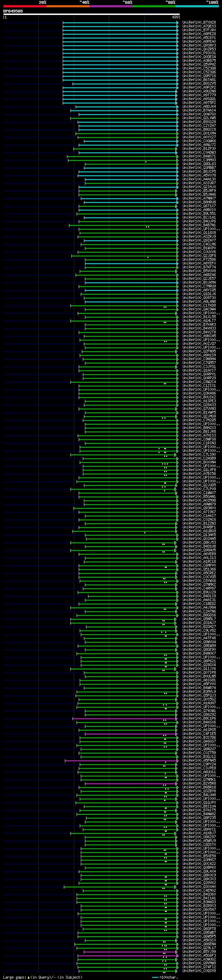Select label UniRef100_C3JPG1
222x980 pixels.
coord(199,366)
